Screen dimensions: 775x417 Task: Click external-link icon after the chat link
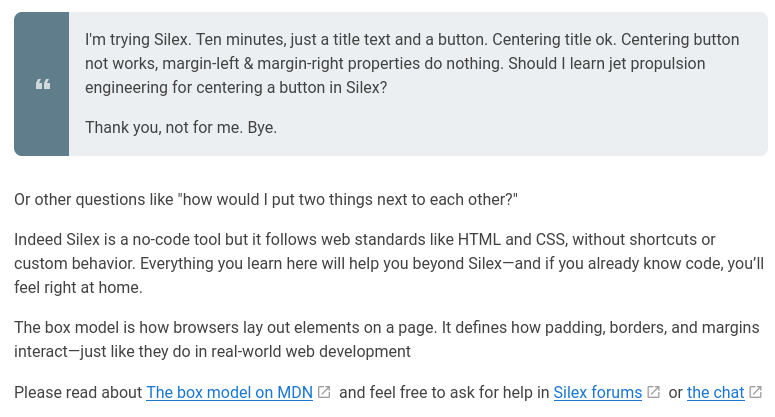click(756, 393)
